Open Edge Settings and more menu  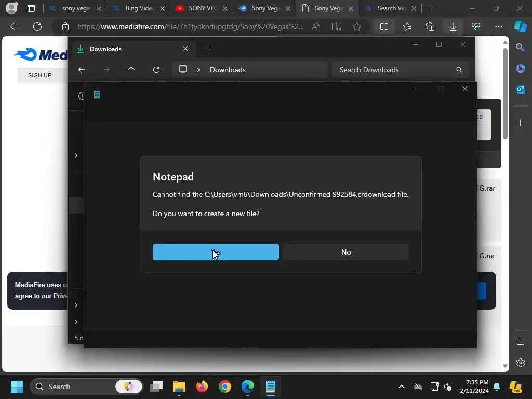[x=498, y=26]
